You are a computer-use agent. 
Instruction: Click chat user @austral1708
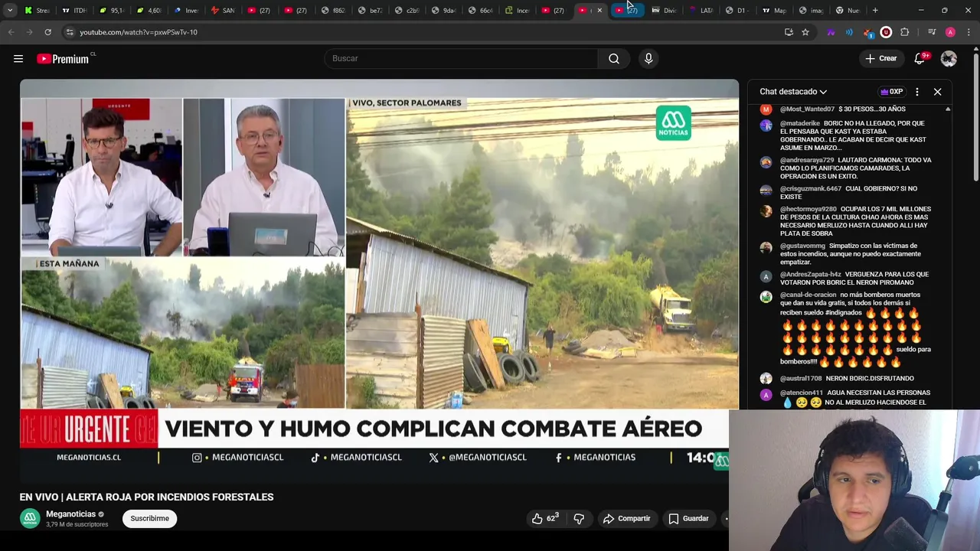(801, 378)
